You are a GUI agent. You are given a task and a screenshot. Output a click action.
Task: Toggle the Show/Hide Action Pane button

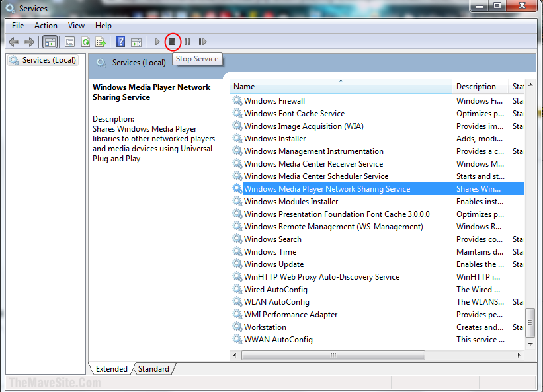(136, 42)
